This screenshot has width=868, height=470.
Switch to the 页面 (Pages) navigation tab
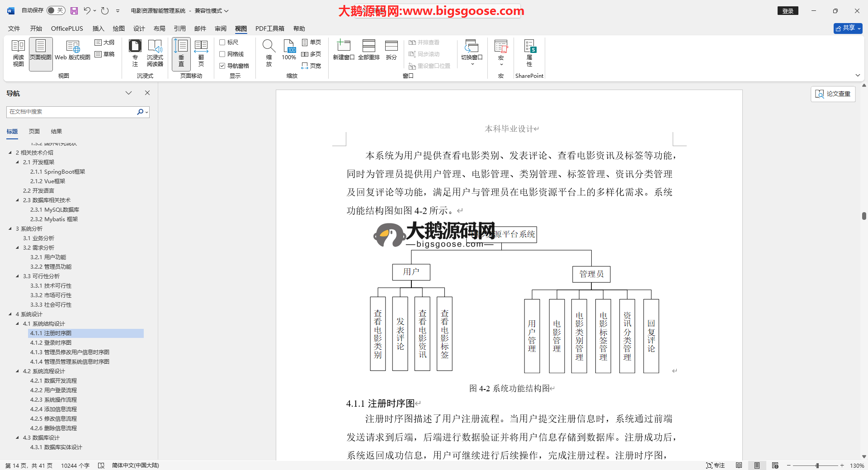click(34, 132)
